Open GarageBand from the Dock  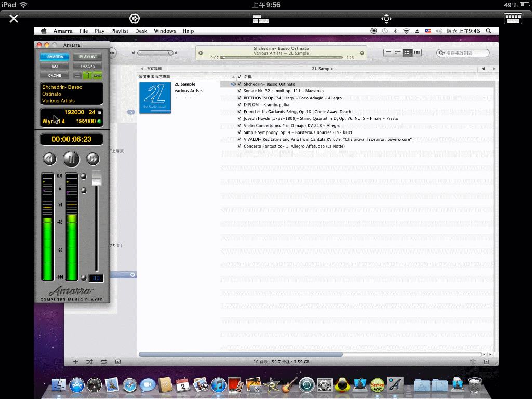point(289,385)
